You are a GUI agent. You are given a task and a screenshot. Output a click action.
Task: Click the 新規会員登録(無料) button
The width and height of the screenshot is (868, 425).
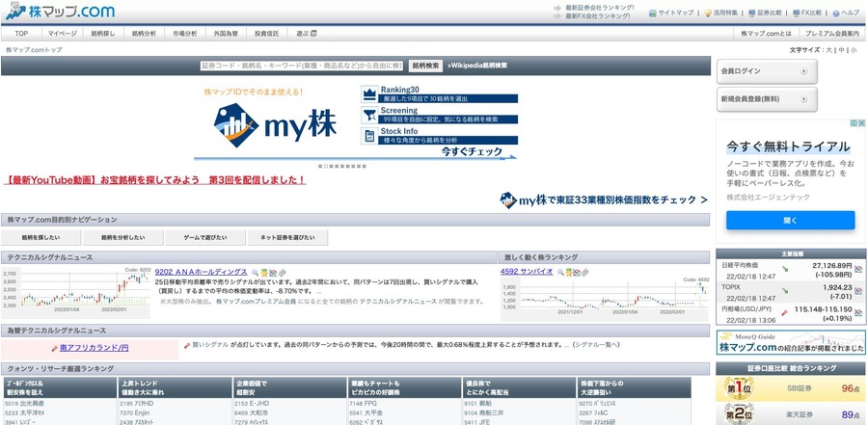coord(767,99)
